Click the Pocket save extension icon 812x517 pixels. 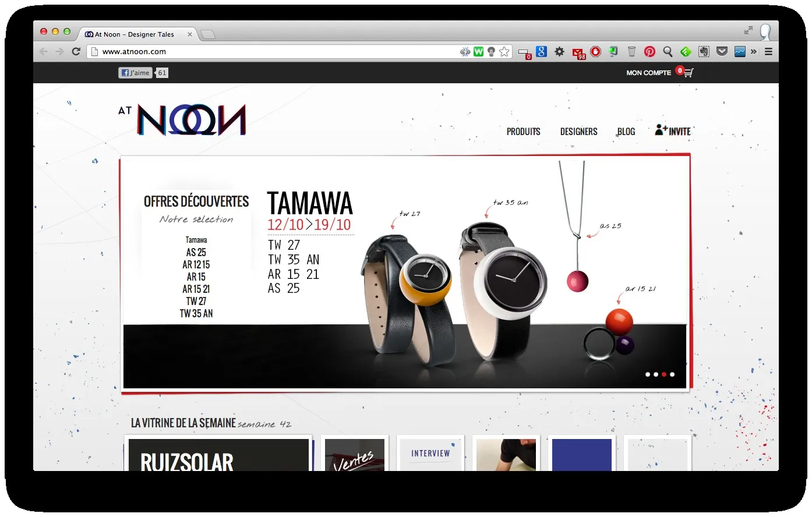(x=722, y=52)
